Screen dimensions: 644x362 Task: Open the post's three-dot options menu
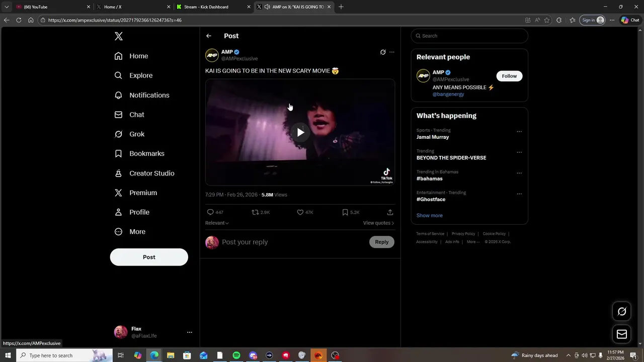pos(392,52)
